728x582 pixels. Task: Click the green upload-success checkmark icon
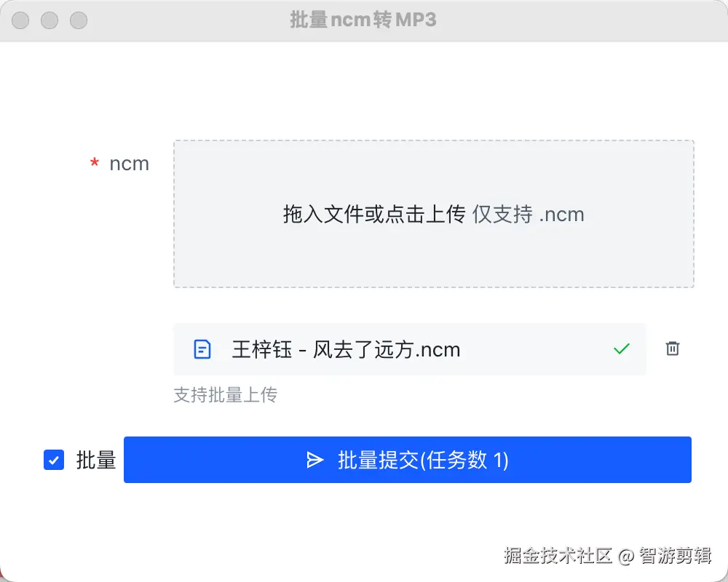(x=621, y=349)
